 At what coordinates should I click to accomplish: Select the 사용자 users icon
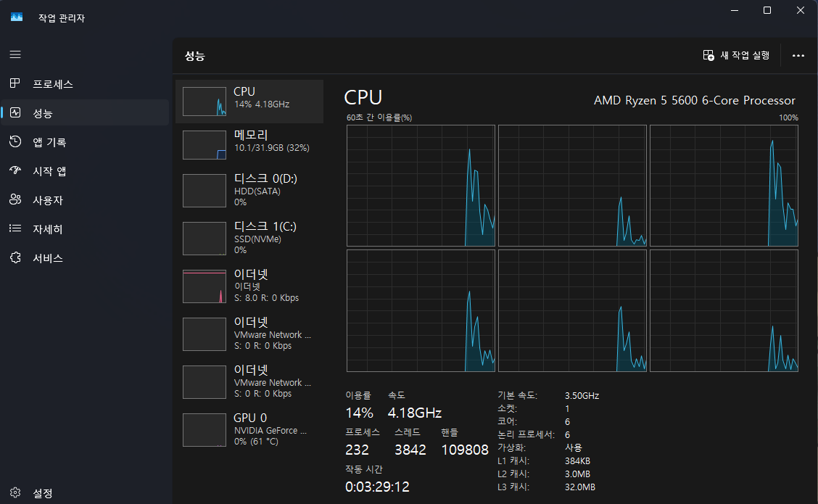(x=15, y=199)
